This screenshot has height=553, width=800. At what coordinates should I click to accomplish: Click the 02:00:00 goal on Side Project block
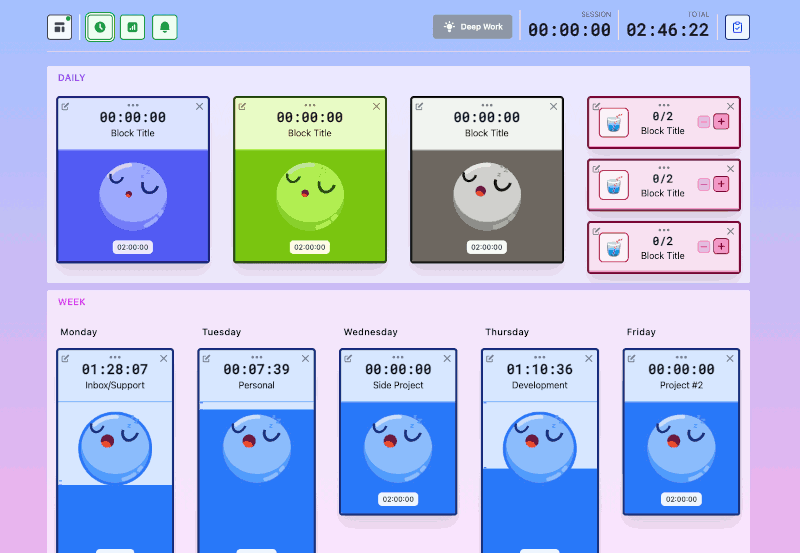[x=398, y=499]
